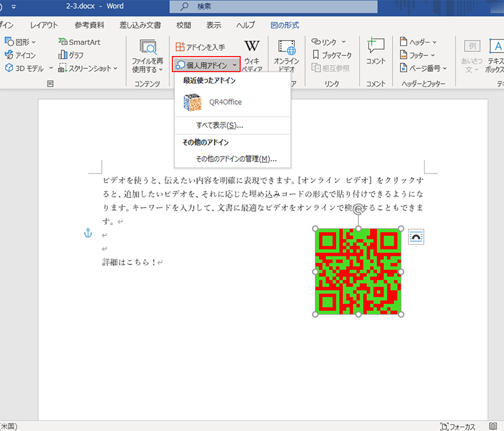
Task: Switch to フォーカス mode in status bar
Action: (x=458, y=427)
